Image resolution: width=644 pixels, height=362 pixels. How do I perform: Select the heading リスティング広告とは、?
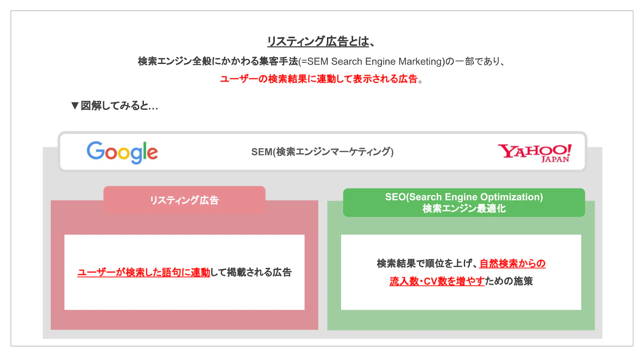(321, 42)
